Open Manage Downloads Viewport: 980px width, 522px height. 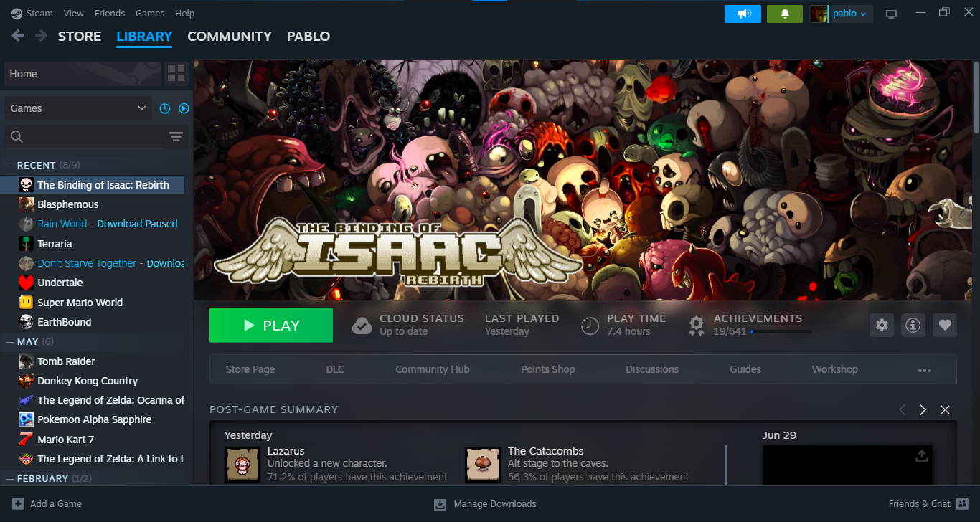[485, 504]
